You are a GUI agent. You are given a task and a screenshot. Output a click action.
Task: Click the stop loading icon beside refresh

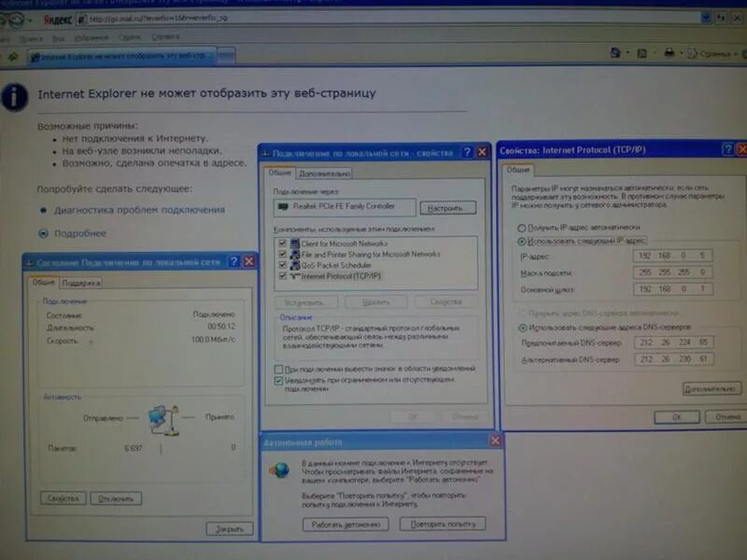pos(738,19)
